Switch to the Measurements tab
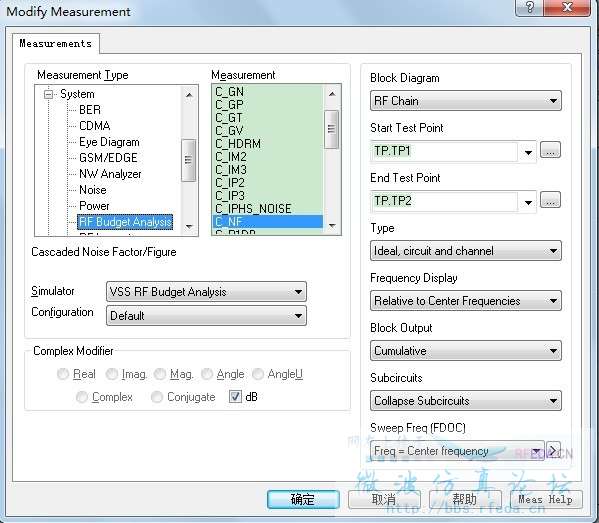This screenshot has height=523, width=599. (56, 44)
